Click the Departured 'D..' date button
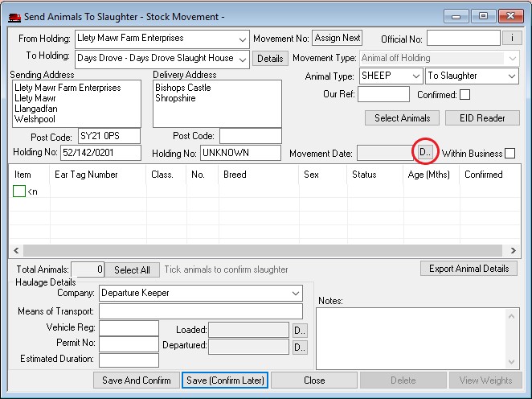532x399 pixels. [299, 347]
